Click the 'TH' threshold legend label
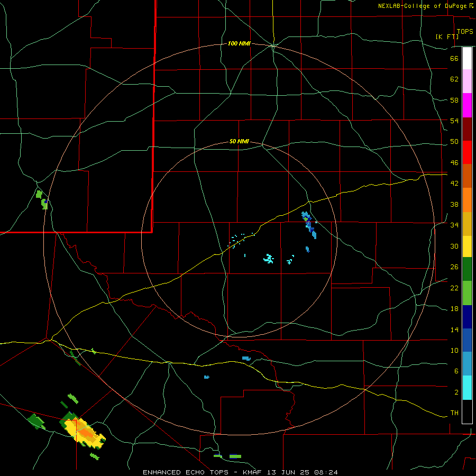The height and width of the screenshot is (476, 476). click(x=454, y=413)
